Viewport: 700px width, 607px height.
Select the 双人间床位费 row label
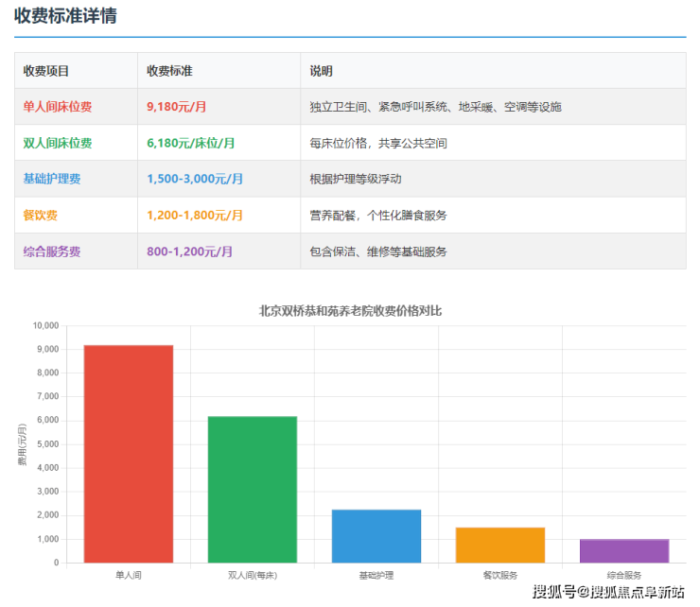[58, 143]
